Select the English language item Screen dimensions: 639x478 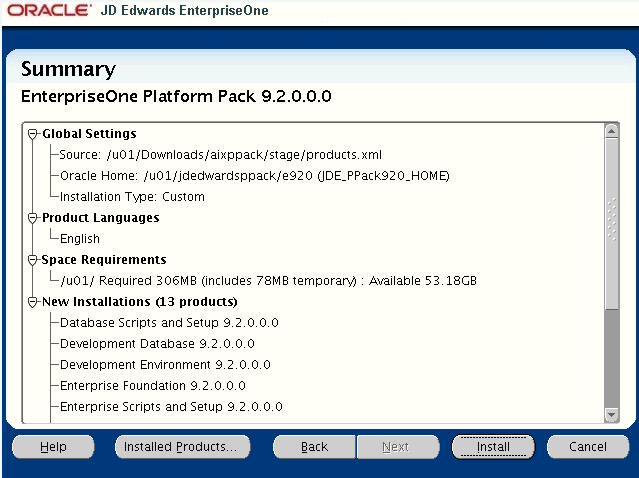(x=80, y=239)
